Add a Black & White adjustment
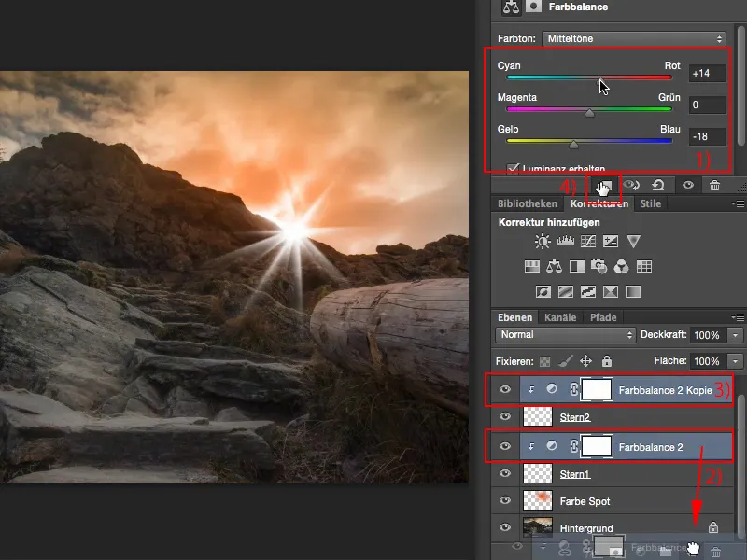This screenshot has height=560, width=747. [x=577, y=267]
